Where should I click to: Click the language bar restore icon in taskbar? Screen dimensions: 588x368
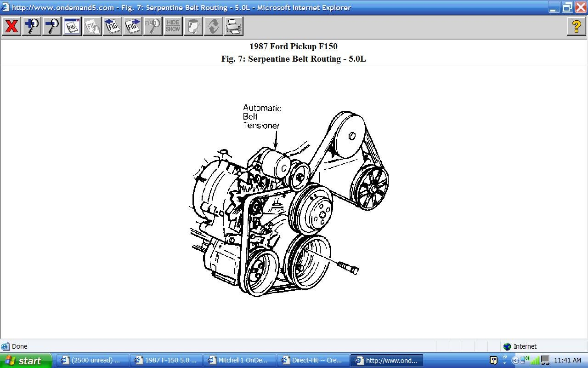[x=505, y=357]
